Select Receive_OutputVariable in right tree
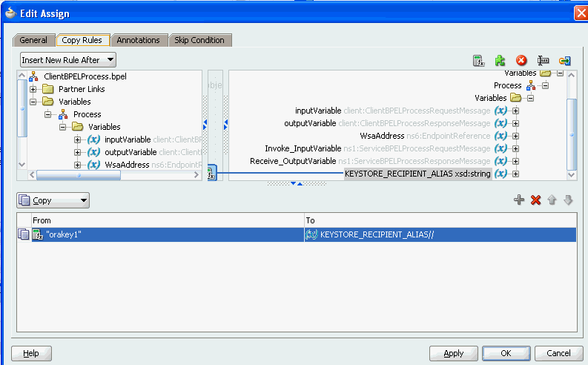Viewport: 588px width, 365px height. point(293,161)
